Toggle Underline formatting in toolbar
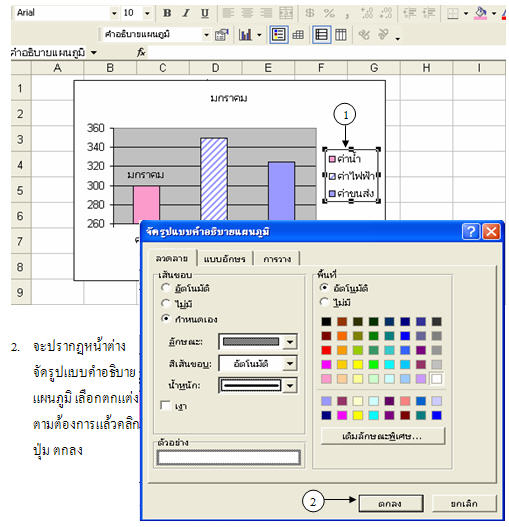Viewport: 509px width, 527px height. (204, 13)
